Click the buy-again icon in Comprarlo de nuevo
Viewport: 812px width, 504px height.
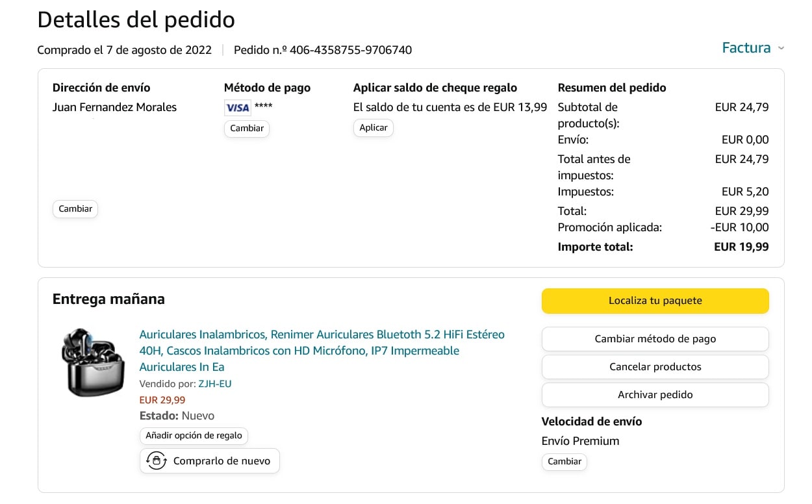click(x=156, y=461)
